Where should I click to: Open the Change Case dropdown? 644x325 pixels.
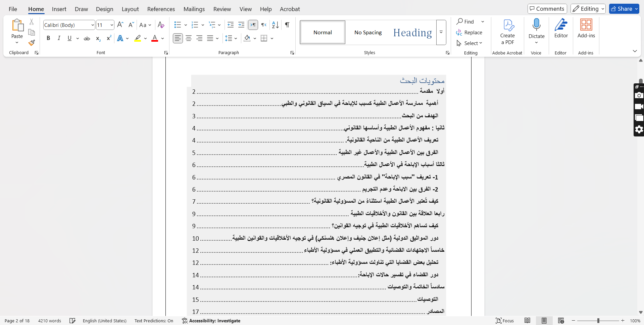[x=145, y=25]
